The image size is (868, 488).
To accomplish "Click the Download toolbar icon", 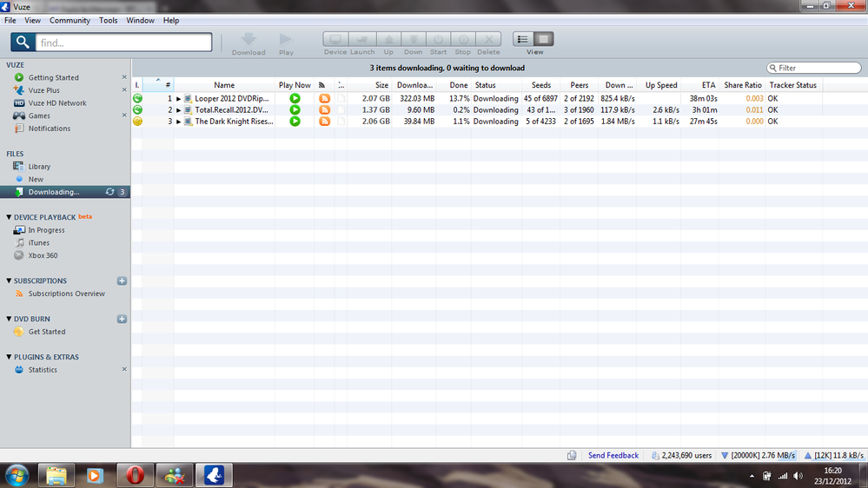I will (248, 39).
